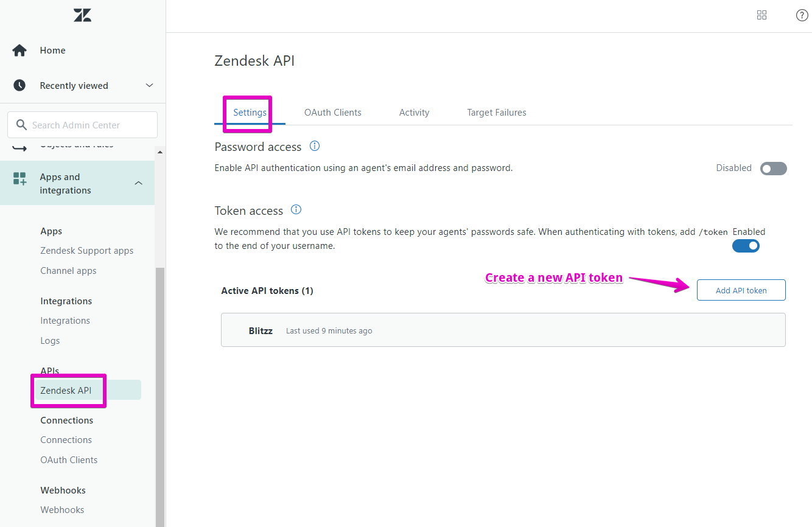Open the Blitzz API token row
The width and height of the screenshot is (812, 527).
(x=503, y=330)
